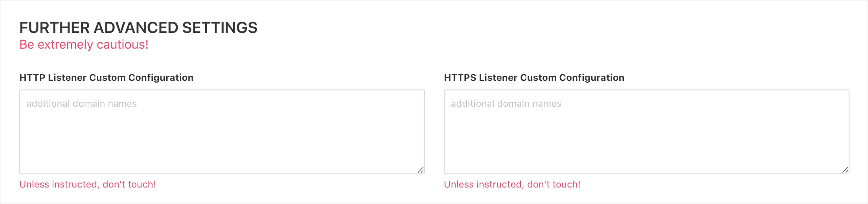
Task: Click the red 'Be extremely cautious!' warning
Action: [x=84, y=45]
